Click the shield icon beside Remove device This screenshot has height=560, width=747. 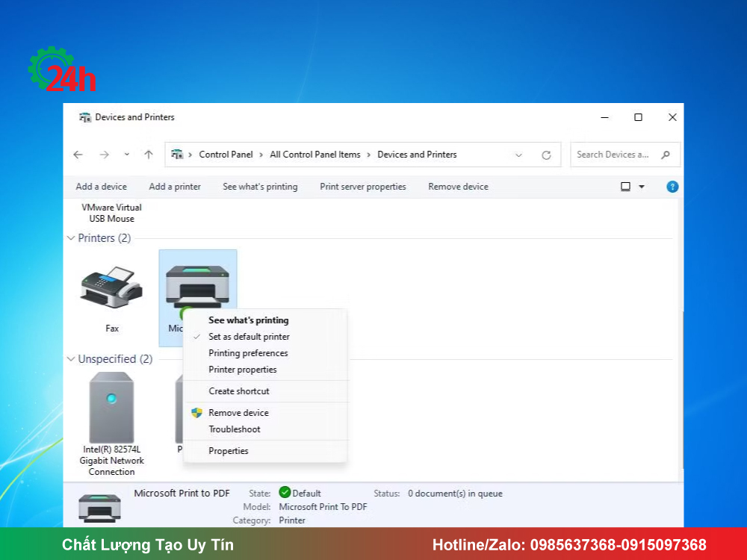click(196, 413)
